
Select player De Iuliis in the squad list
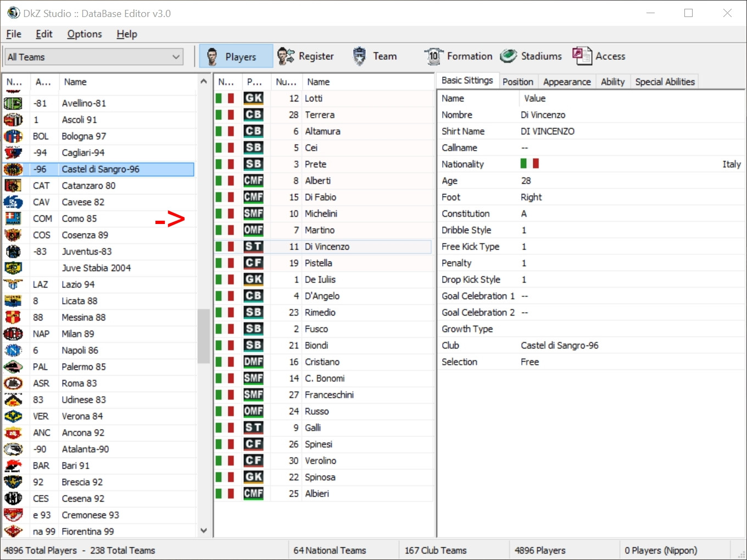(x=323, y=279)
